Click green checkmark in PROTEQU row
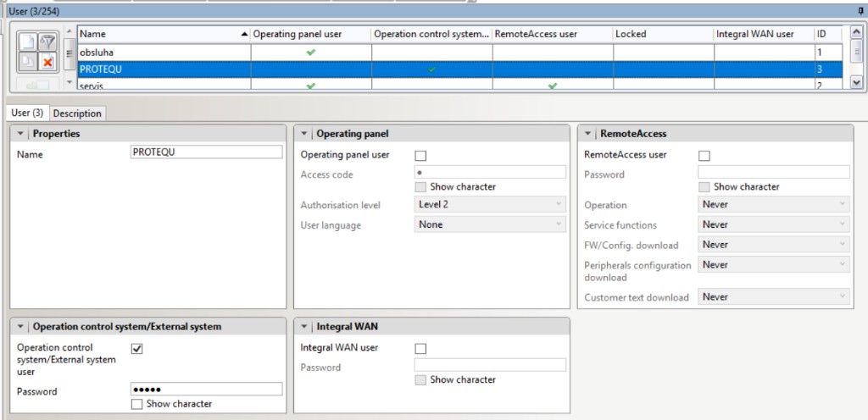 [431, 69]
